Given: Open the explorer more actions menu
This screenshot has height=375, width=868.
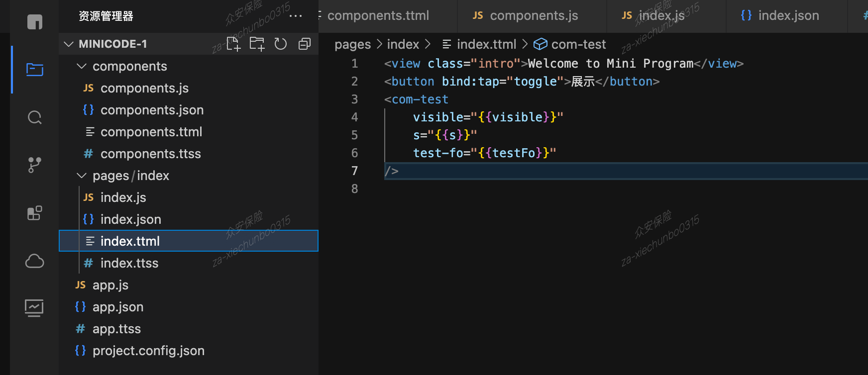Looking at the screenshot, I should pos(296,16).
